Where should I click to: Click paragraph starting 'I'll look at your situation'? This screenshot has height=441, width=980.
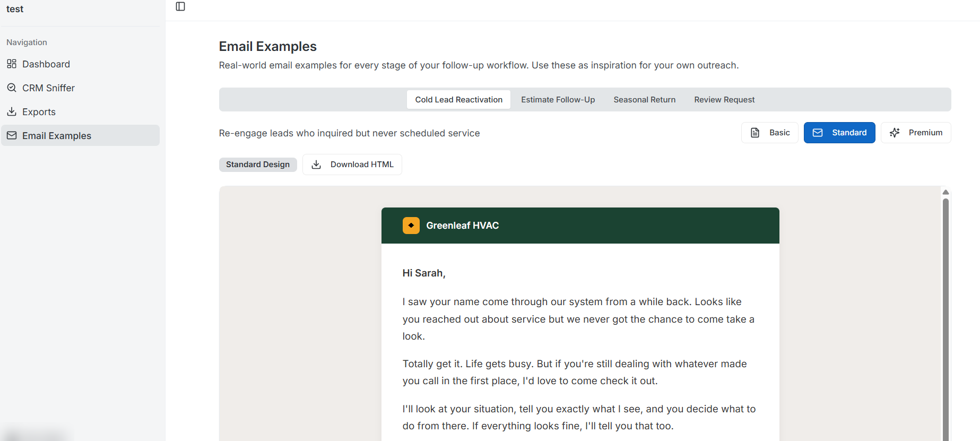coord(579,417)
